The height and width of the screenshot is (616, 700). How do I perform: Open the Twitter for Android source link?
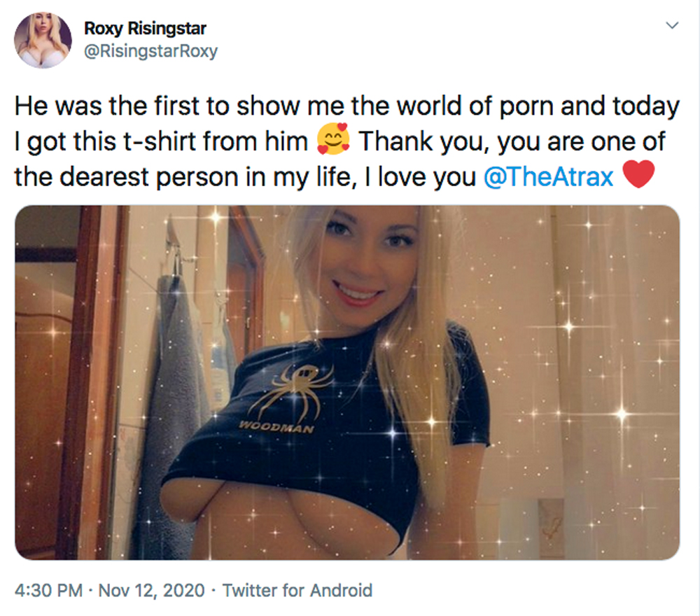297,590
